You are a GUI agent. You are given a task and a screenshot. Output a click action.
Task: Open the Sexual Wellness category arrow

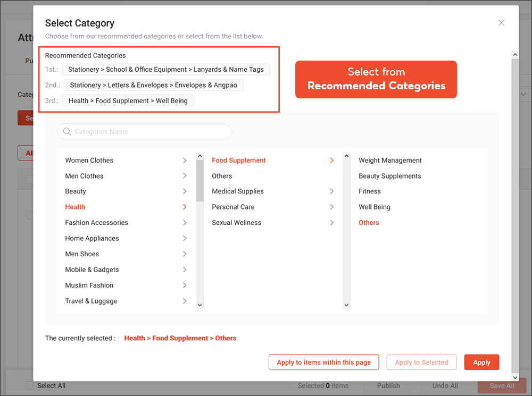pos(331,222)
